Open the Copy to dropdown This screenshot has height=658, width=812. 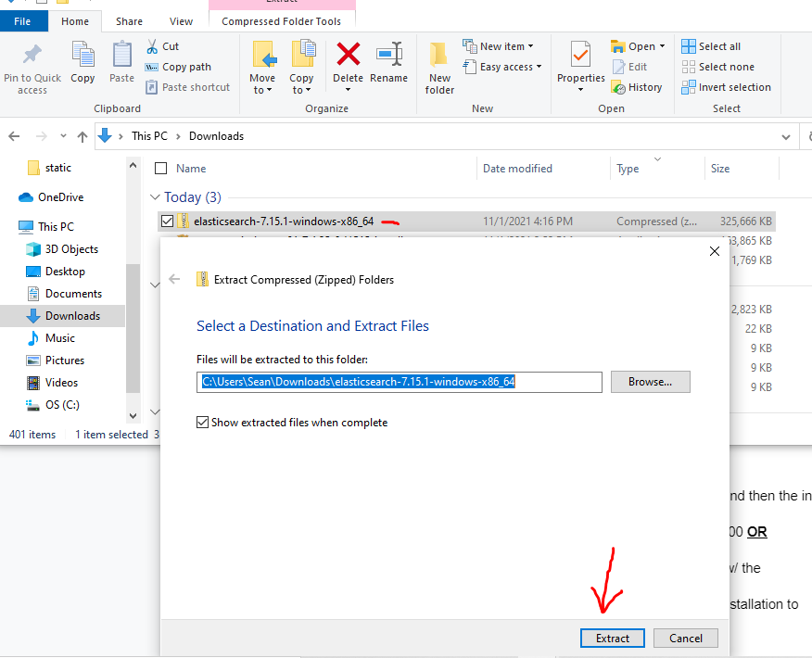pos(301,83)
